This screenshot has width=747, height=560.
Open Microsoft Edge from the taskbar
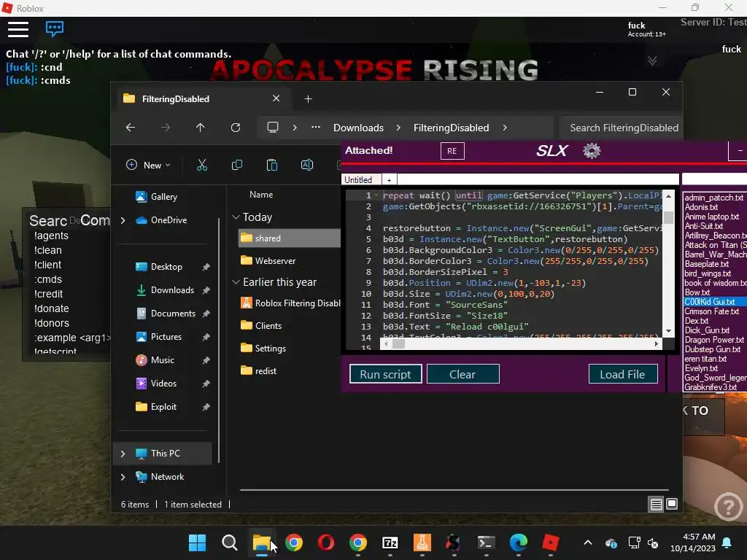pos(519,542)
